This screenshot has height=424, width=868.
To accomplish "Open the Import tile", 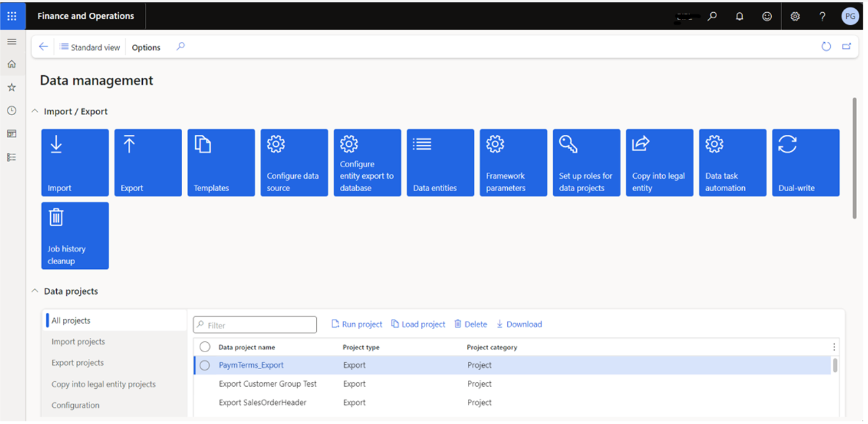I will (74, 163).
